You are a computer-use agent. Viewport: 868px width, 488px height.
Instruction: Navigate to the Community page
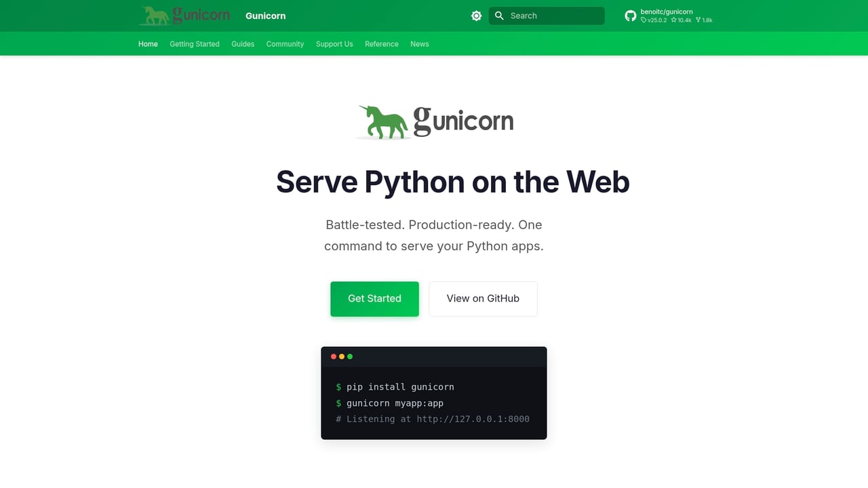[285, 43]
